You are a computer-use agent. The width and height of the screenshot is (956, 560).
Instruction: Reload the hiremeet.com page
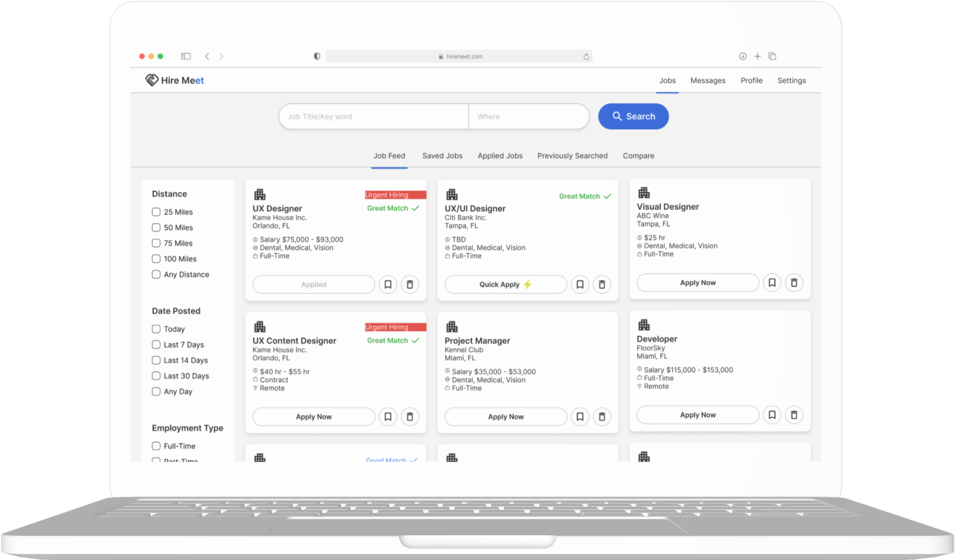tap(586, 57)
